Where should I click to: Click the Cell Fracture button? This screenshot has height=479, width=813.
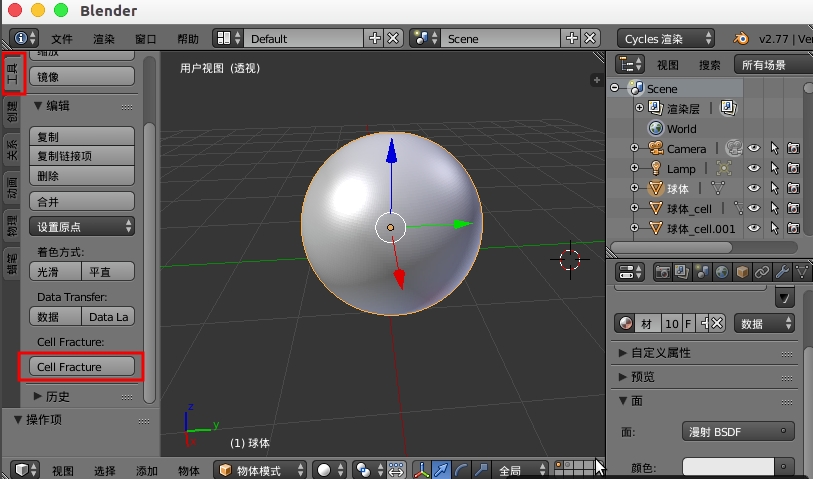point(80,367)
